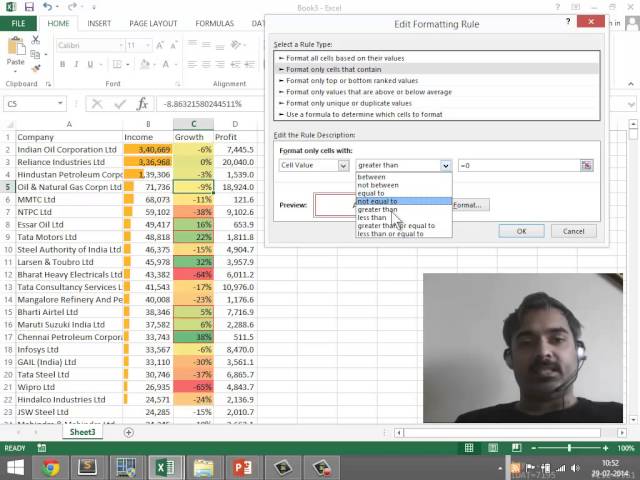Click the Redo arrow icon
The width and height of the screenshot is (640, 480).
pyautogui.click(x=72, y=7)
